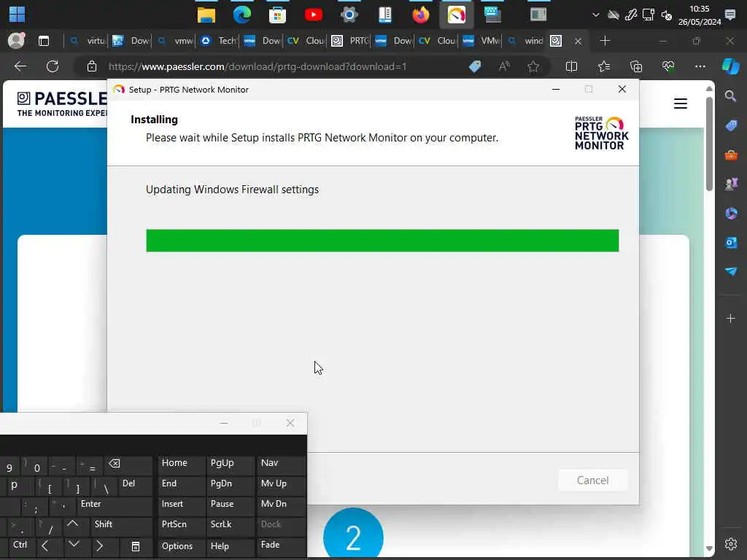Toggle split screen in Edge
The width and height of the screenshot is (747, 560).
pyautogui.click(x=571, y=66)
